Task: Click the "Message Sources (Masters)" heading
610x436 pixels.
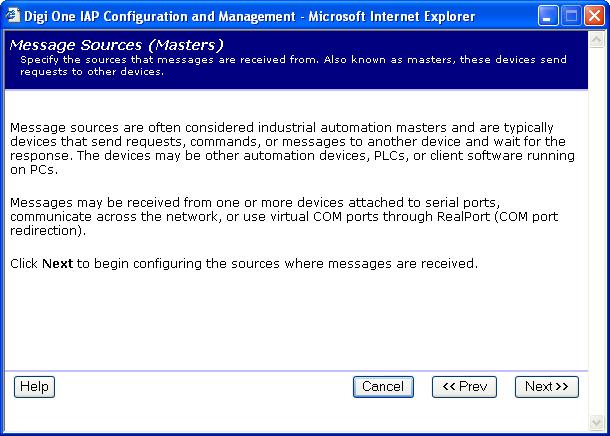Action: click(x=115, y=45)
